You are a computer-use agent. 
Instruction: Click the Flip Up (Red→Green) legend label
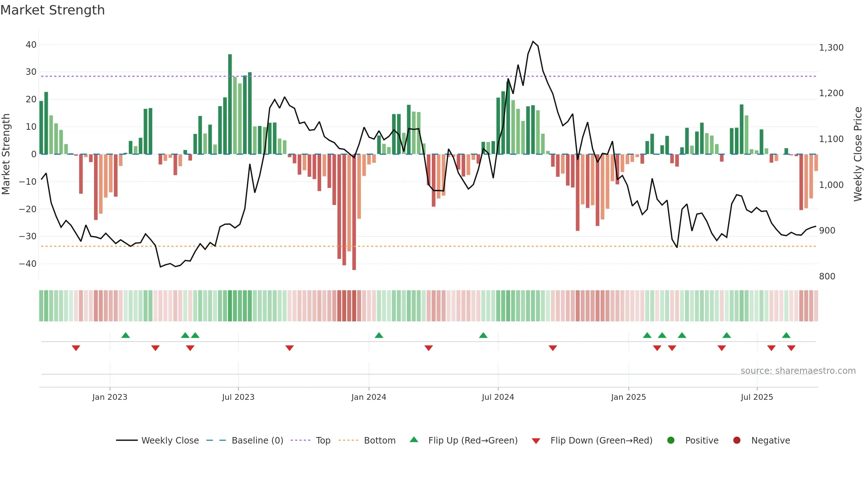tap(473, 440)
